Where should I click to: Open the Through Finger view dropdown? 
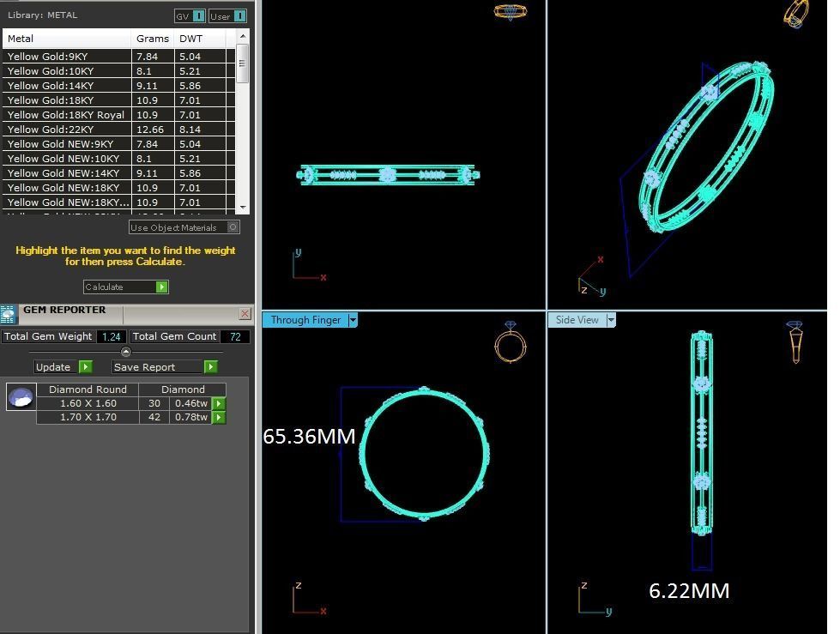coord(353,320)
